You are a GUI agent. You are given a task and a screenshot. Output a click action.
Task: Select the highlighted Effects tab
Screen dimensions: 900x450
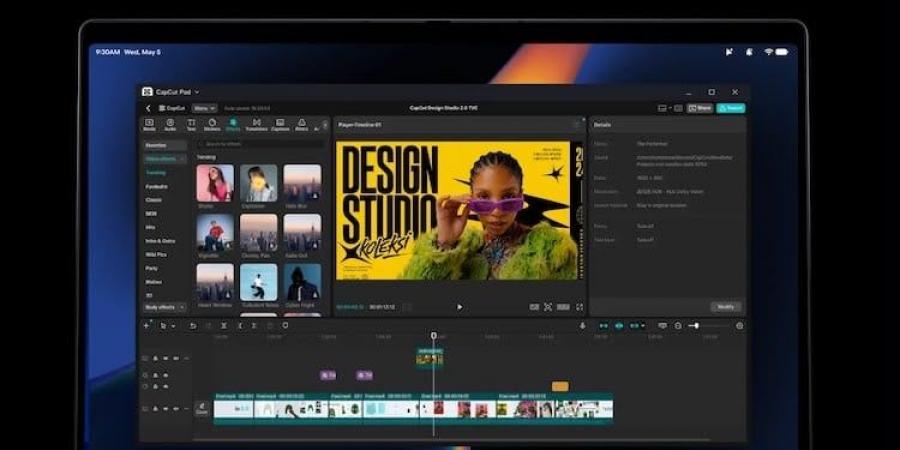[233, 125]
